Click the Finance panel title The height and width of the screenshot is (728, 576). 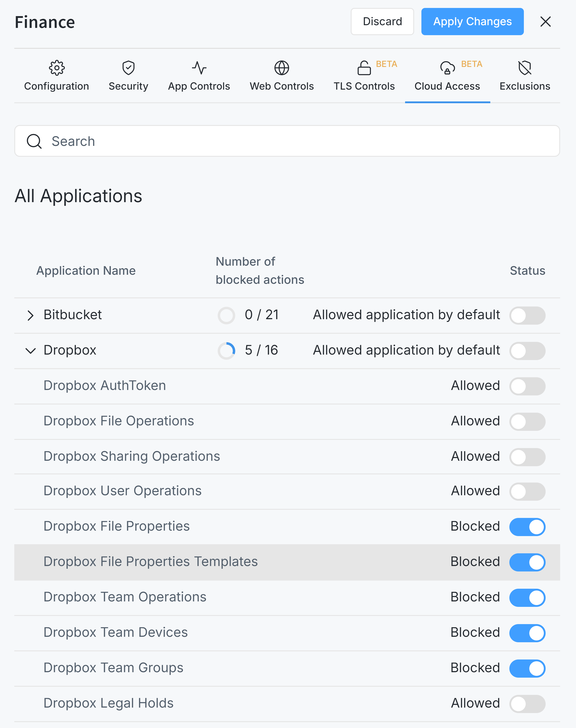click(x=44, y=22)
